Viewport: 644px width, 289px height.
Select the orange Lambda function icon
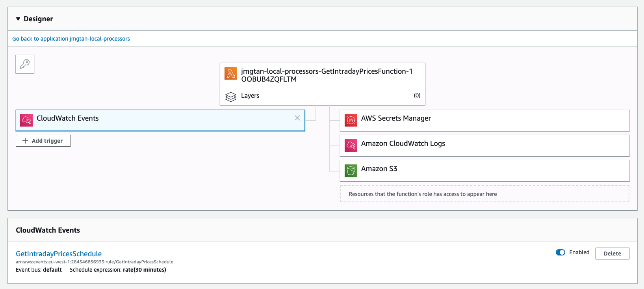231,73
